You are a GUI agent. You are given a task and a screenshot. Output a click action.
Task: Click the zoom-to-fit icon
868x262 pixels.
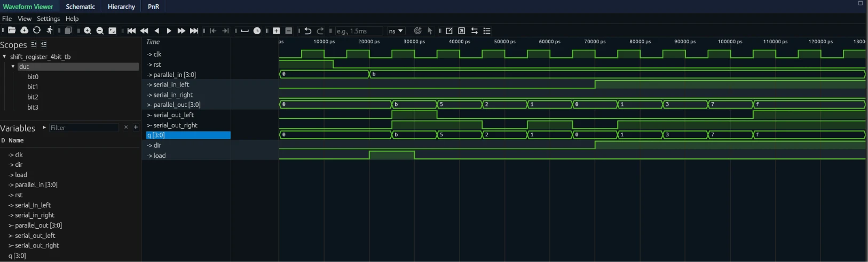pos(113,30)
